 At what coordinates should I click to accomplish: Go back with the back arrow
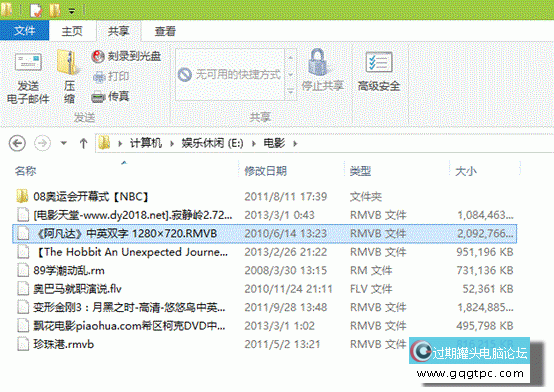click(x=17, y=143)
